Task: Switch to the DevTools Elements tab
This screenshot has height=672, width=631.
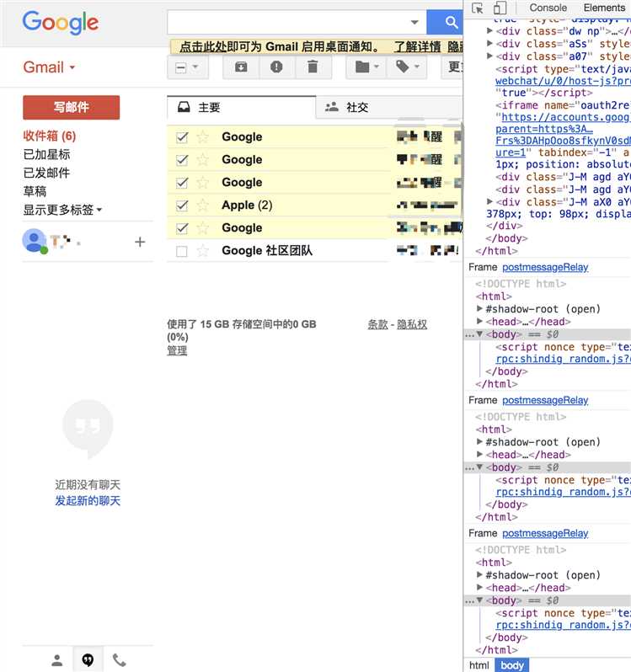Action: [x=604, y=8]
